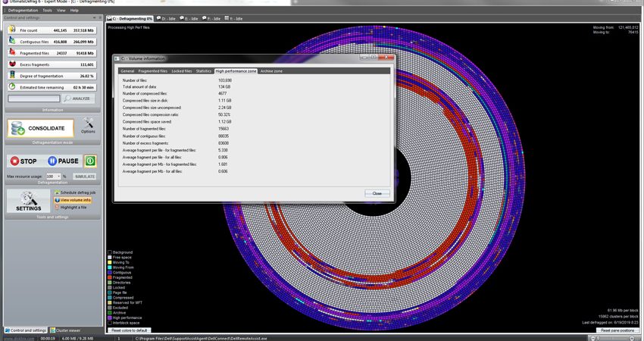Click the CONSOLIDATE defragmentation mode button
The image size is (644, 341).
(x=41, y=128)
